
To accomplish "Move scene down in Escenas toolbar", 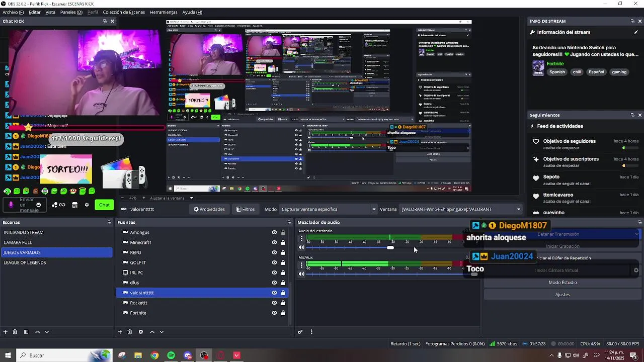I will click(x=47, y=332).
